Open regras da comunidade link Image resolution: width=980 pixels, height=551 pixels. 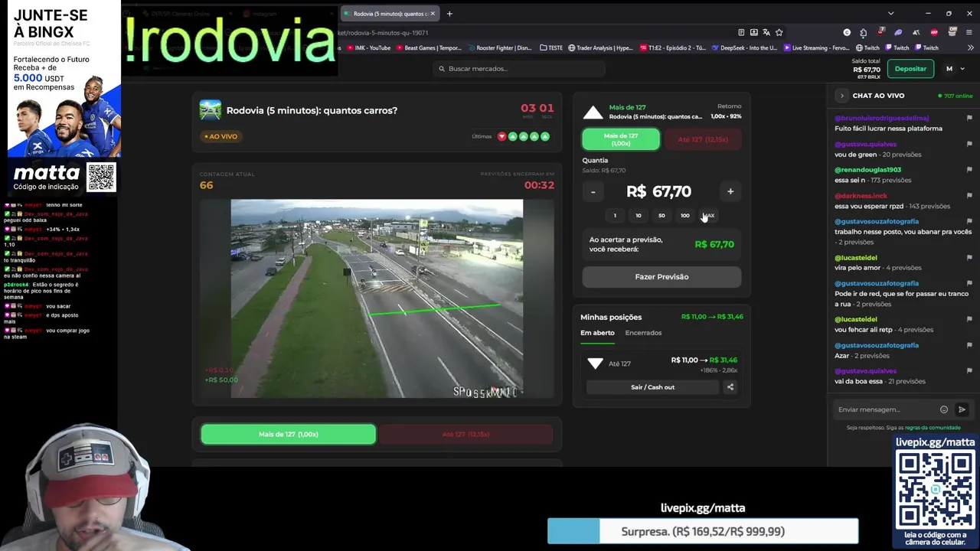(x=933, y=428)
